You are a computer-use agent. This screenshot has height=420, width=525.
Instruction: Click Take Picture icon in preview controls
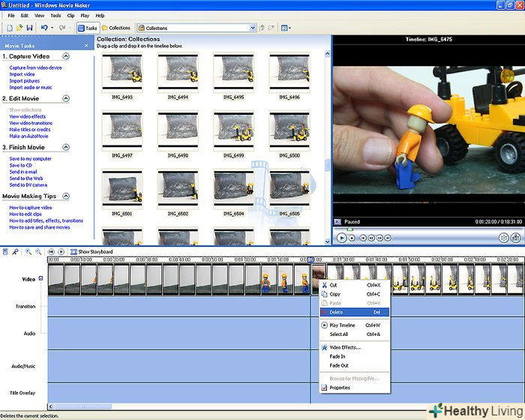click(x=516, y=238)
